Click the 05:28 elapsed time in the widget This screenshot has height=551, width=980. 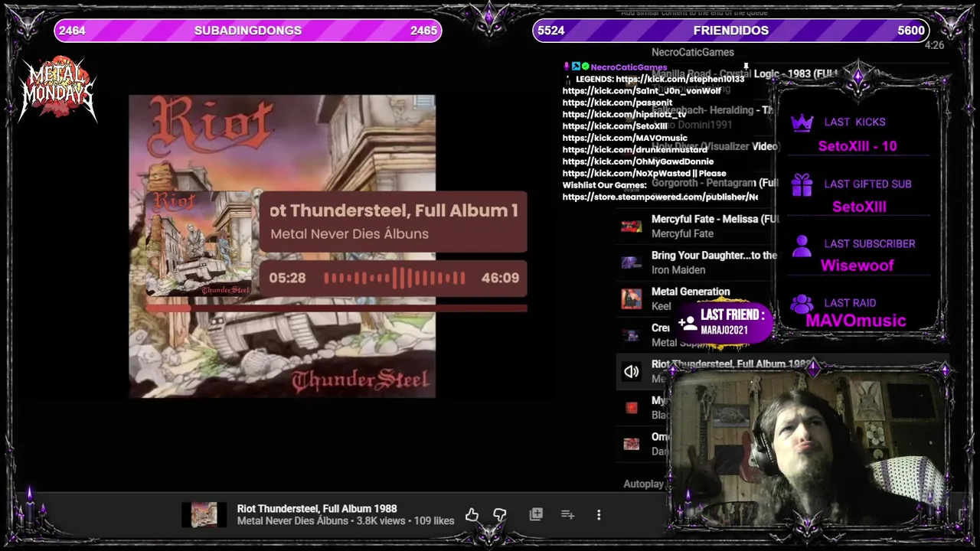287,278
